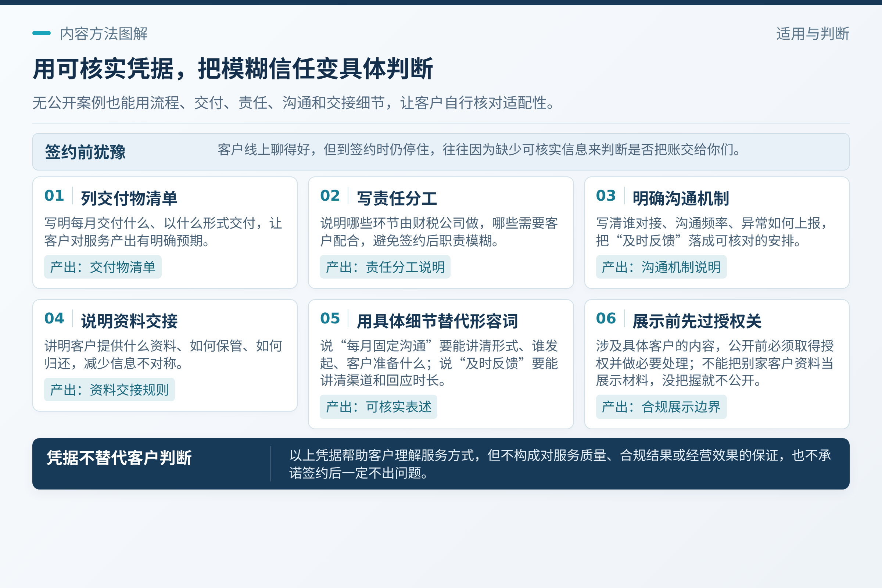Click the card title "列交付物清单"
This screenshot has width=882, height=588.
[129, 198]
